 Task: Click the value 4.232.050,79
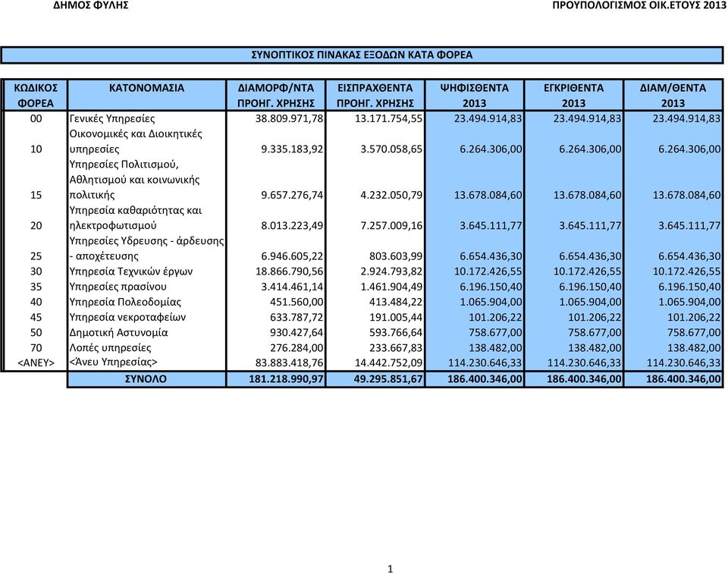[391, 195]
